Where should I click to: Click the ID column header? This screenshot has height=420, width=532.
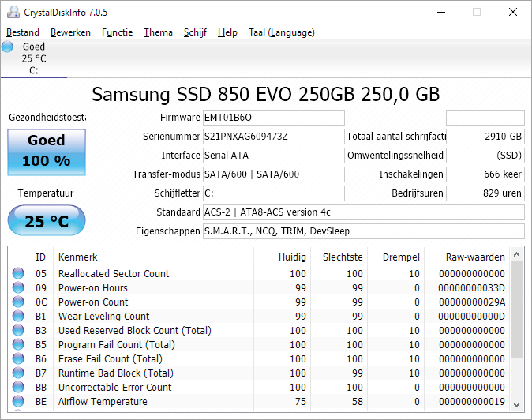tap(40, 257)
